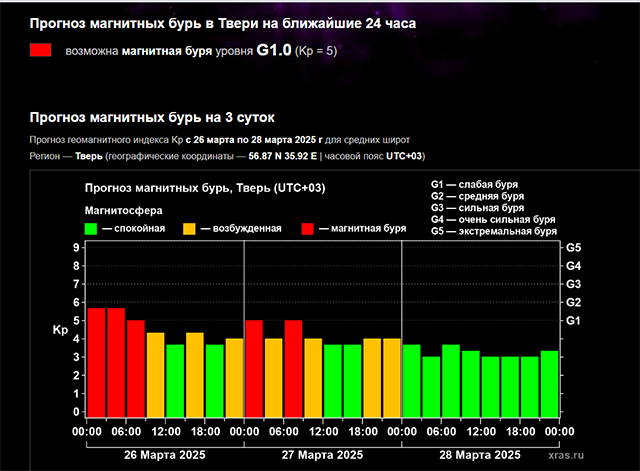Image resolution: width=640 pixels, height=471 pixels.
Task: Click the '12:00' time label under 26 March
Action: [x=166, y=431]
